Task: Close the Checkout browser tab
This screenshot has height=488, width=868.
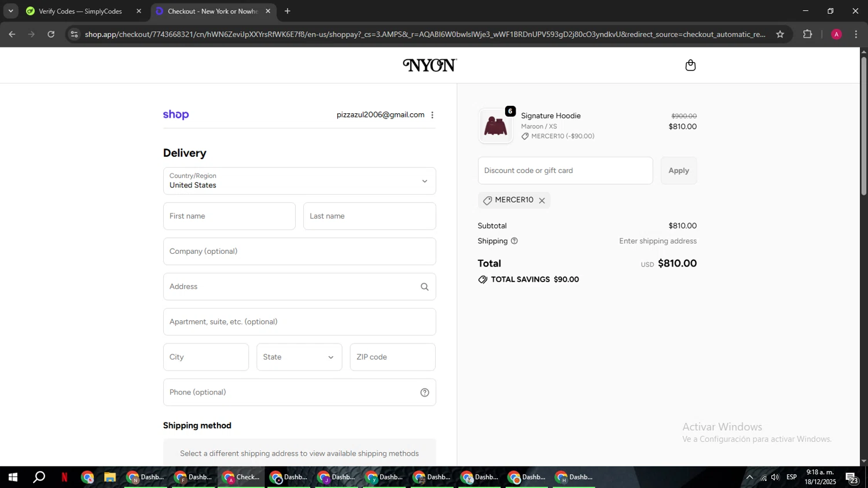Action: coord(268,11)
